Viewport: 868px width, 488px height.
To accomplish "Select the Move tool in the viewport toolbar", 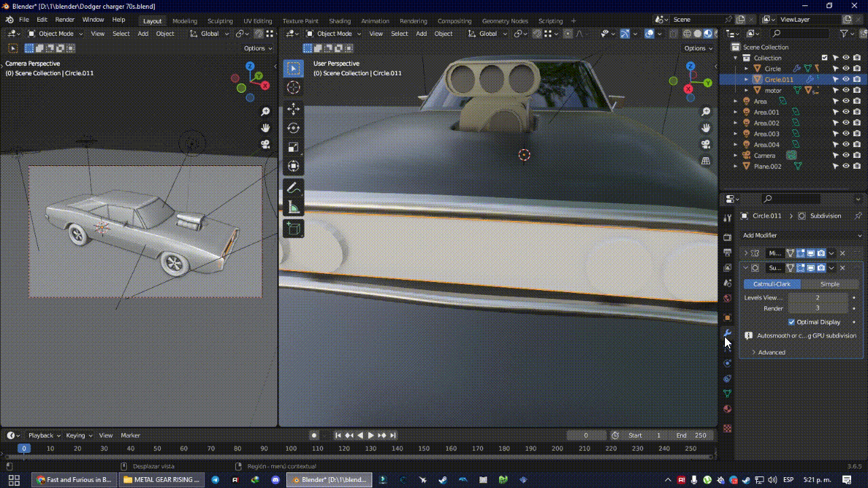I will [x=293, y=109].
